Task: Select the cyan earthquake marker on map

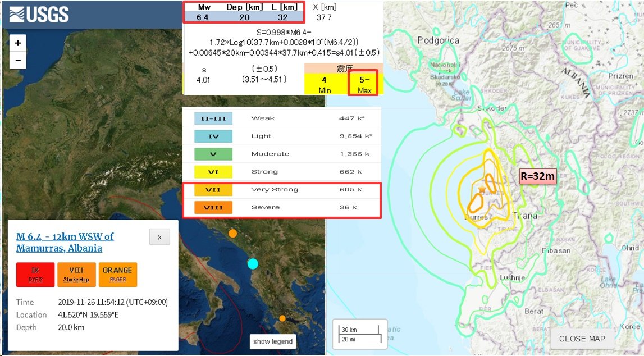Action: 253,263
